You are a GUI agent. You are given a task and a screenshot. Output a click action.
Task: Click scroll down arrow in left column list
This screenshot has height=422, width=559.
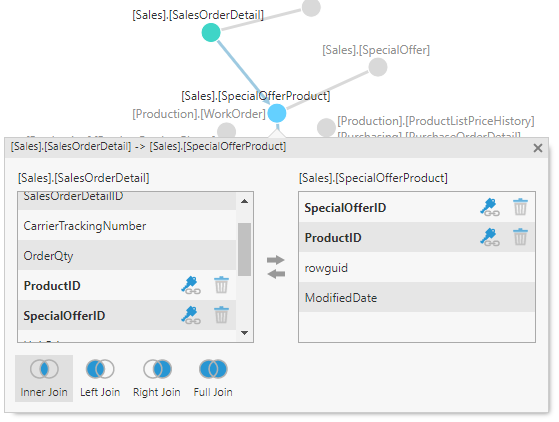[244, 333]
